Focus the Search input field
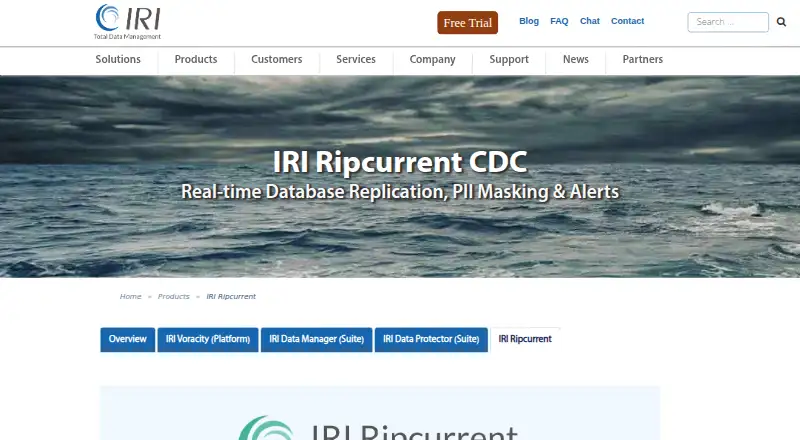This screenshot has height=440, width=800. pos(728,22)
